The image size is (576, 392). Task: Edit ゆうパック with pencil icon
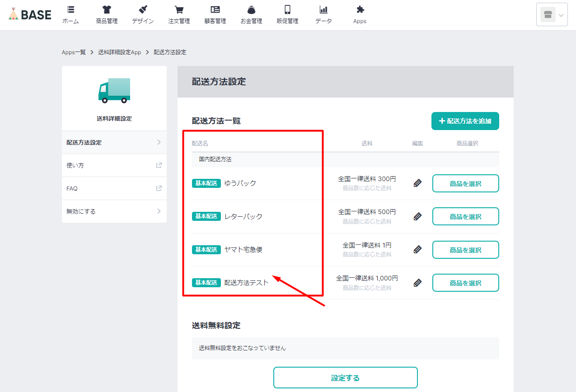417,183
